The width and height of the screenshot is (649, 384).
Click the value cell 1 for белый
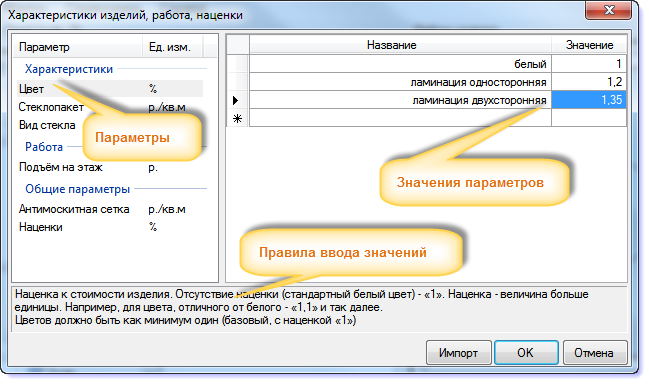[589, 64]
